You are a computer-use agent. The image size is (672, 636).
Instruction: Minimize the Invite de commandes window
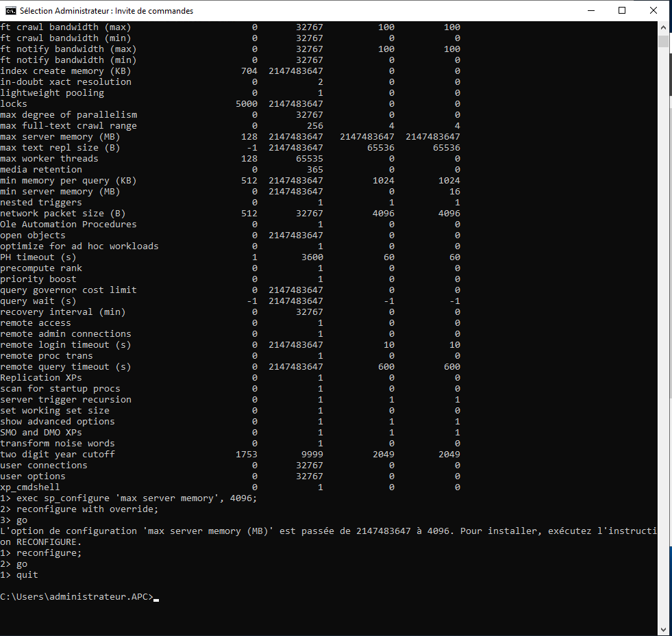[x=591, y=11]
